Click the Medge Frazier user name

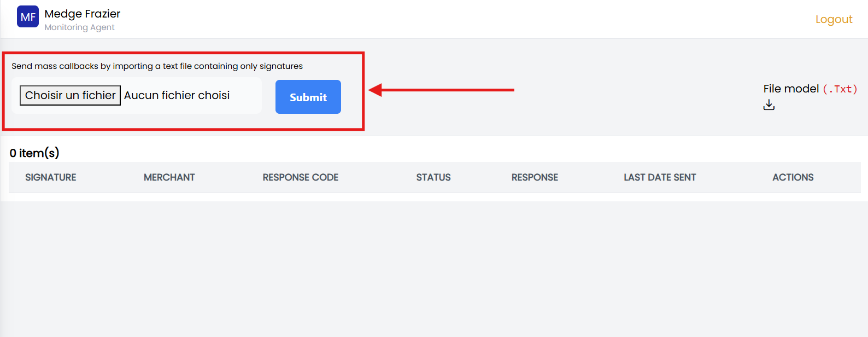[x=83, y=14]
